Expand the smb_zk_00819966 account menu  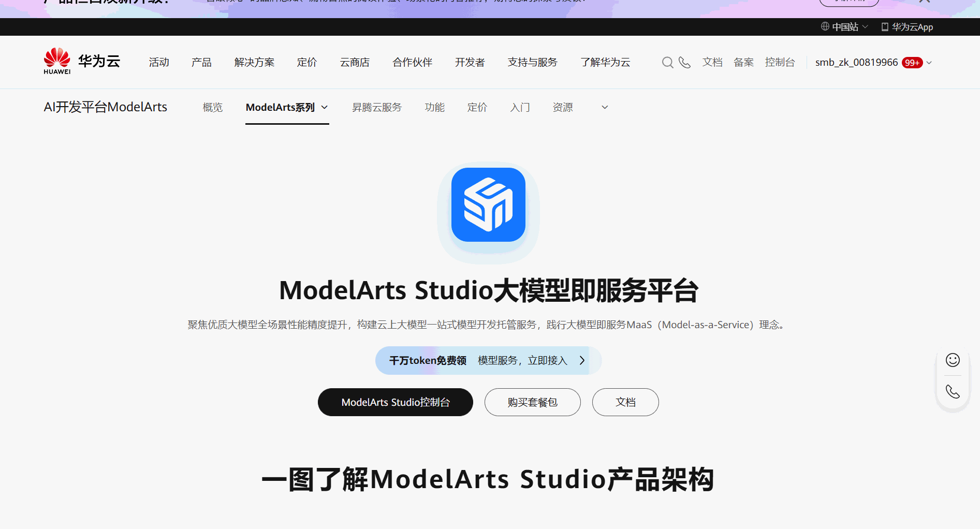pos(929,63)
